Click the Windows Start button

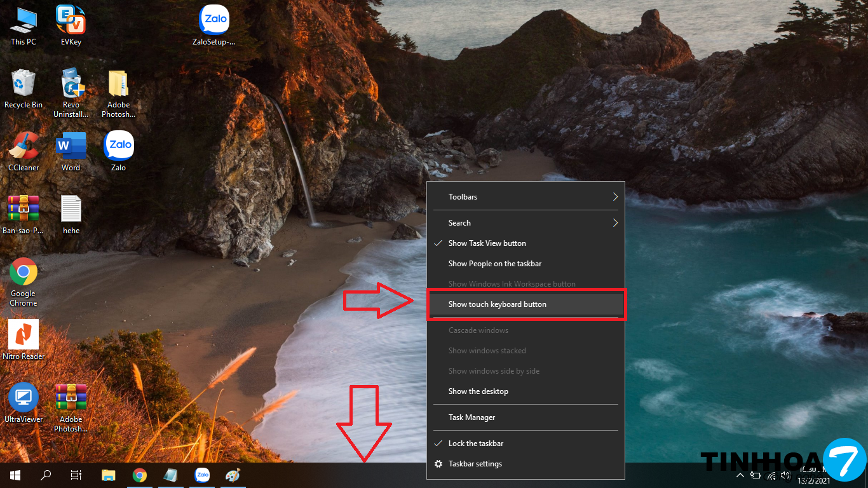coord(15,475)
